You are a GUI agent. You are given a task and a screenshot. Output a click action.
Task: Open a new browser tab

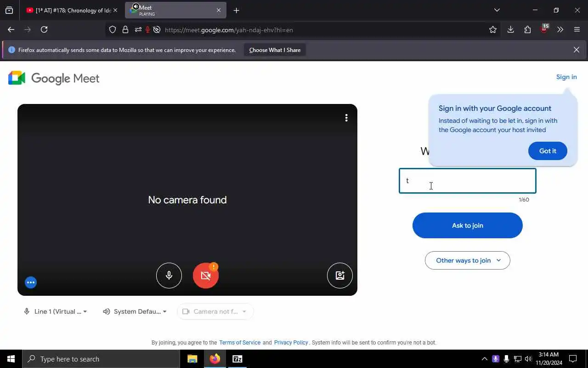(x=236, y=10)
